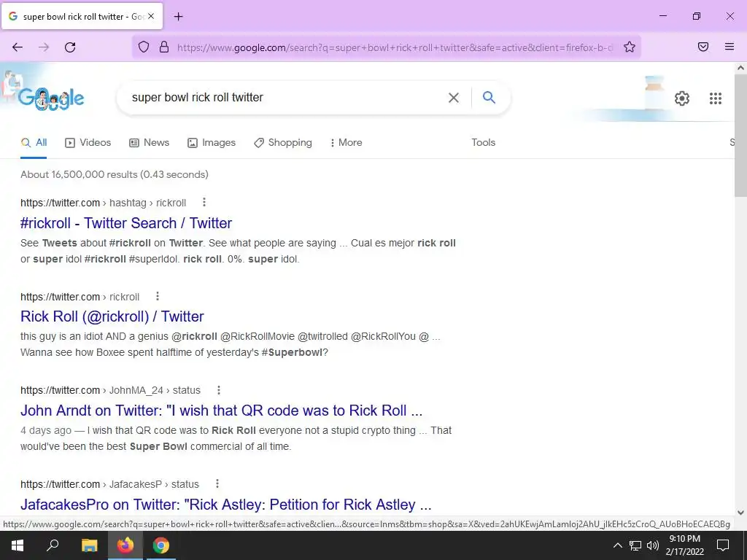Click the page vertical scrollbar thumb
The image size is (747, 560).
[x=740, y=136]
